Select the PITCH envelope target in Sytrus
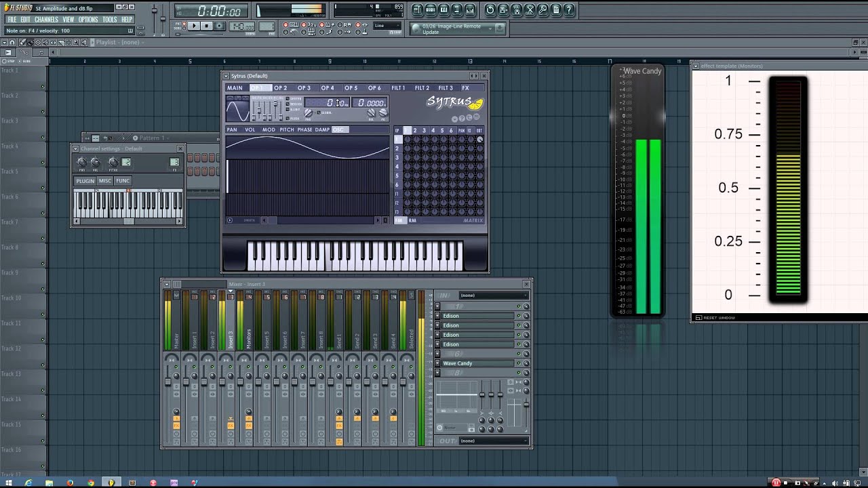868x488 pixels. coord(287,129)
